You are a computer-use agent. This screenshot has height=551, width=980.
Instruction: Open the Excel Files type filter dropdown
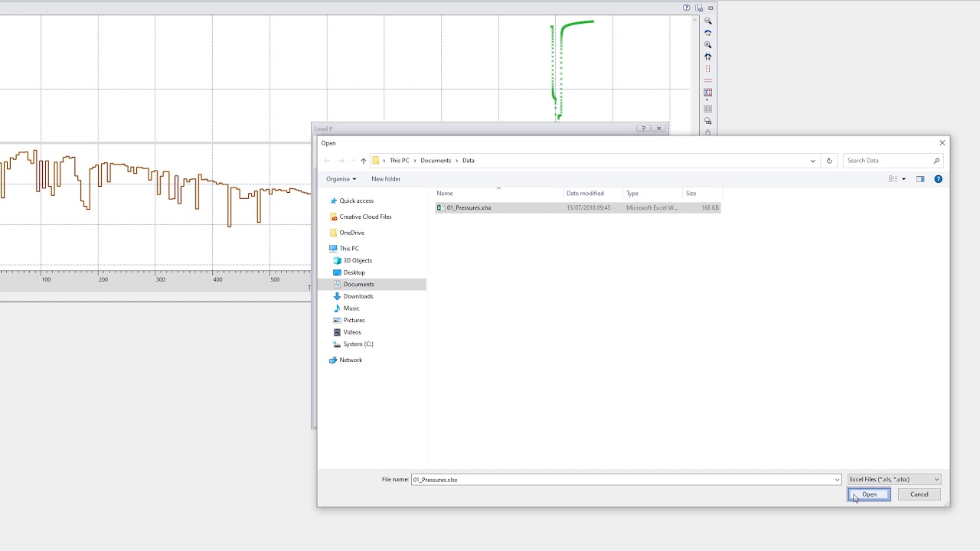894,480
